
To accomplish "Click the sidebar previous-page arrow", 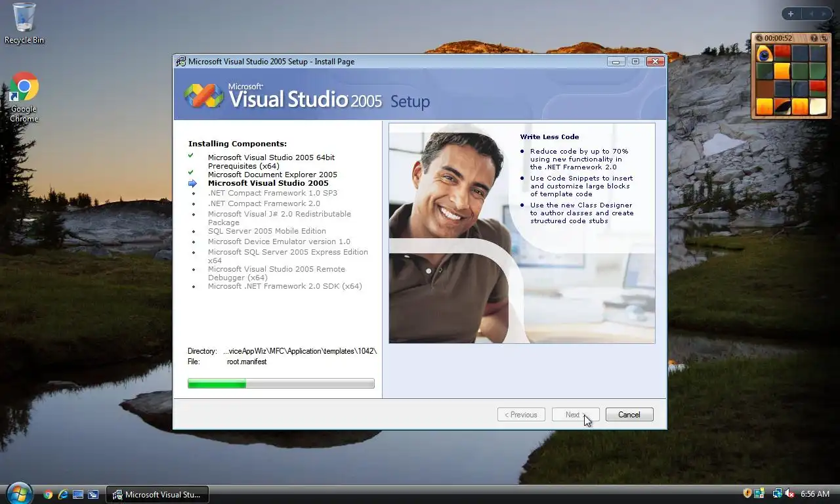I will pyautogui.click(x=810, y=14).
